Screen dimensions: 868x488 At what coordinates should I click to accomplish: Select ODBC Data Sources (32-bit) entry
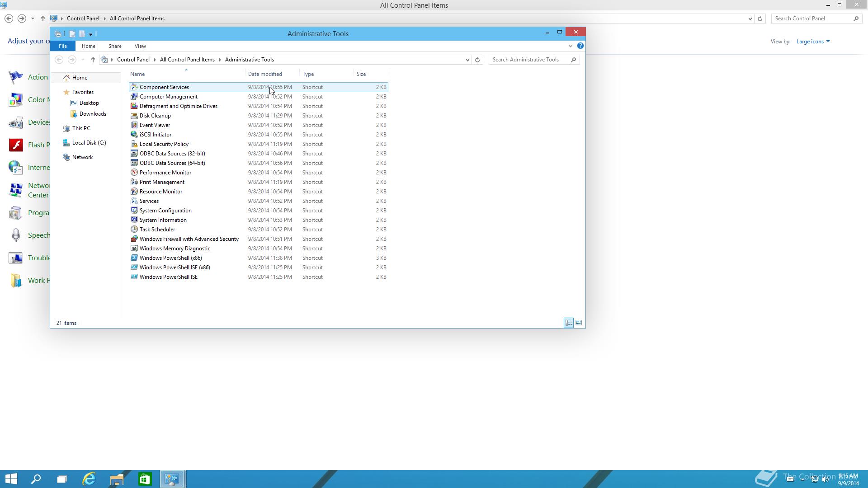tap(259, 154)
